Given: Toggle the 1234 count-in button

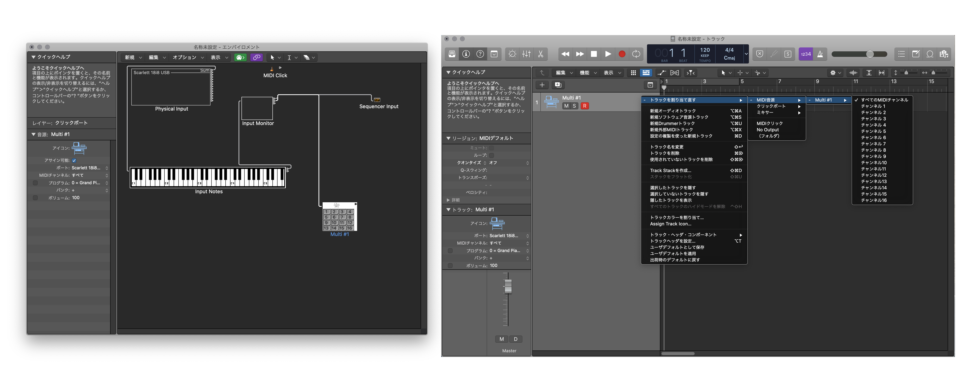Looking at the screenshot, I should [x=806, y=54].
